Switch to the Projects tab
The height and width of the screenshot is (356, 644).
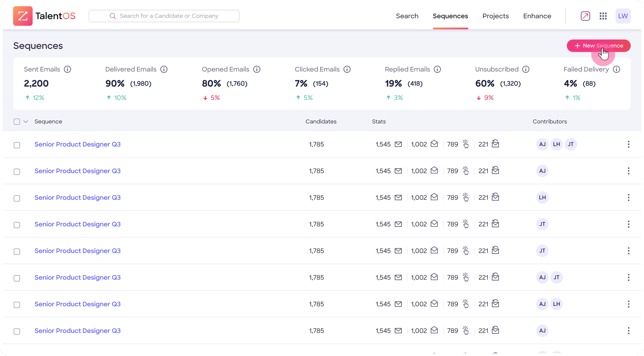pos(495,16)
